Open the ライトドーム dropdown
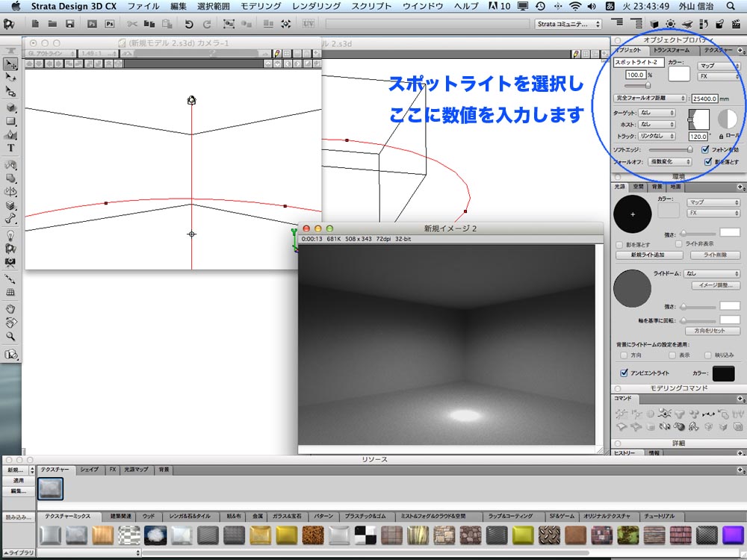Viewport: 747px width, 560px height. pos(712,274)
